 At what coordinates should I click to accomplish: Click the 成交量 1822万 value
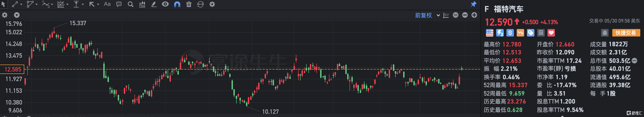click(618, 44)
